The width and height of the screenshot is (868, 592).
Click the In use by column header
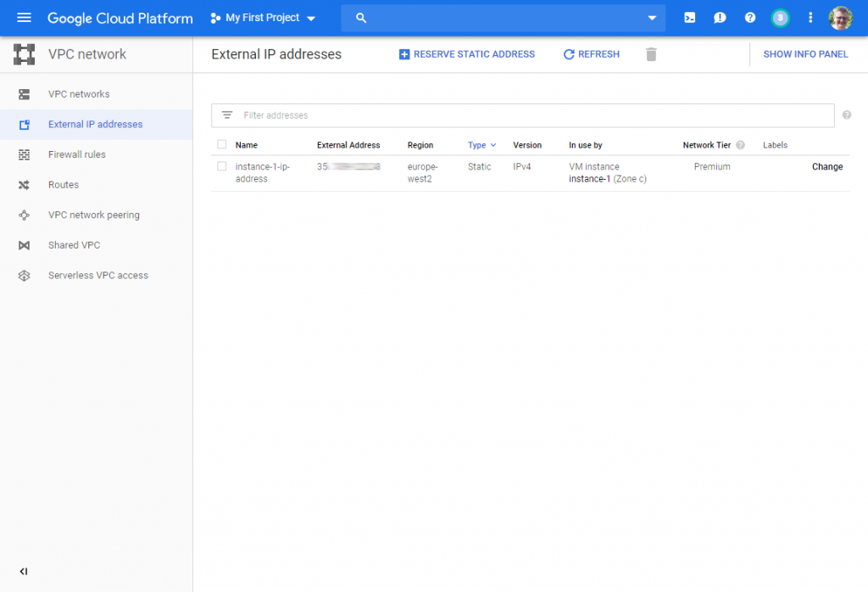(585, 145)
